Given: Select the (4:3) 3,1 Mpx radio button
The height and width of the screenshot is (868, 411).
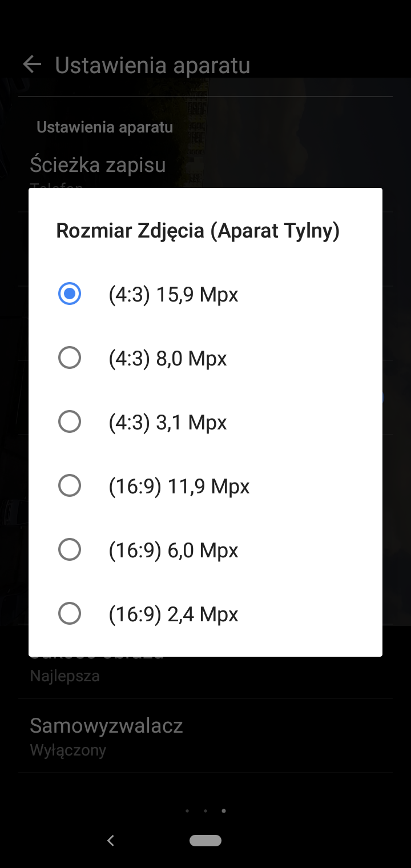Looking at the screenshot, I should (x=70, y=421).
